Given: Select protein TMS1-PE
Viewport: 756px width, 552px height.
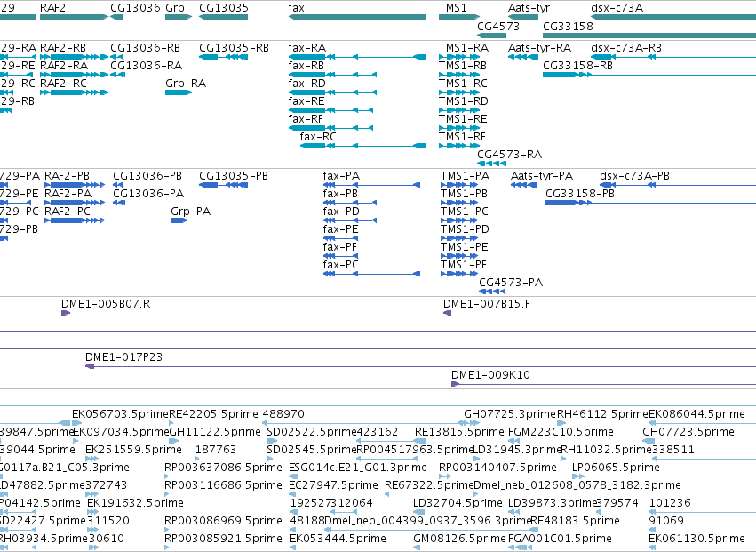Looking at the screenshot, I should coord(465,247).
